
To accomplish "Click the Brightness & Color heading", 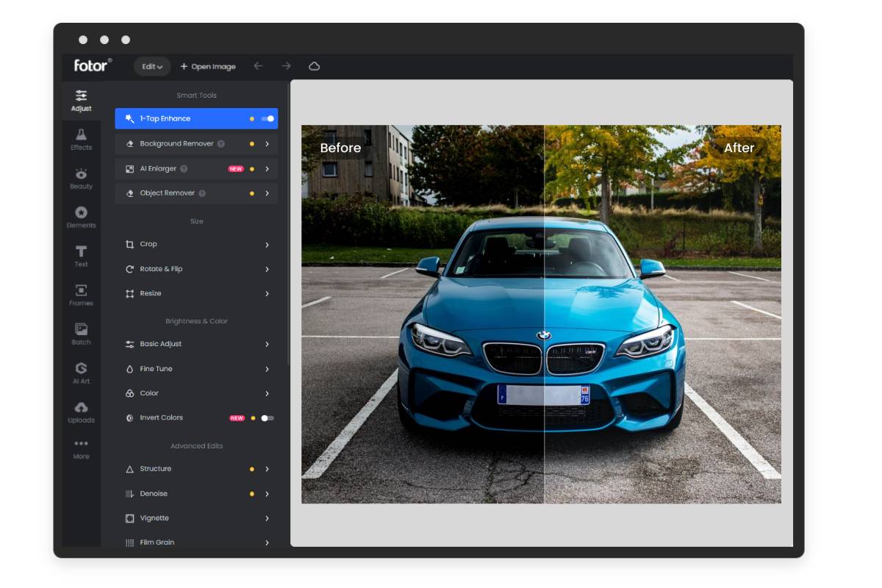I will pyautogui.click(x=196, y=321).
